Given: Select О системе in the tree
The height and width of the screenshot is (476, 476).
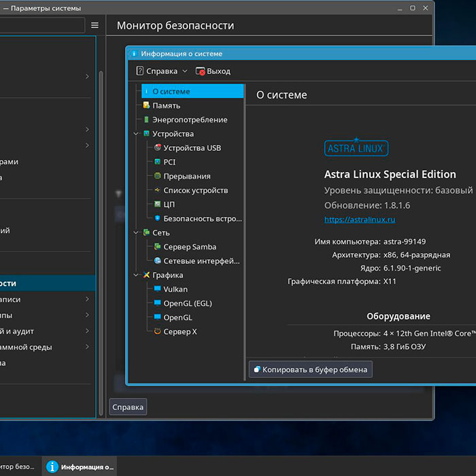Looking at the screenshot, I should click(192, 91).
